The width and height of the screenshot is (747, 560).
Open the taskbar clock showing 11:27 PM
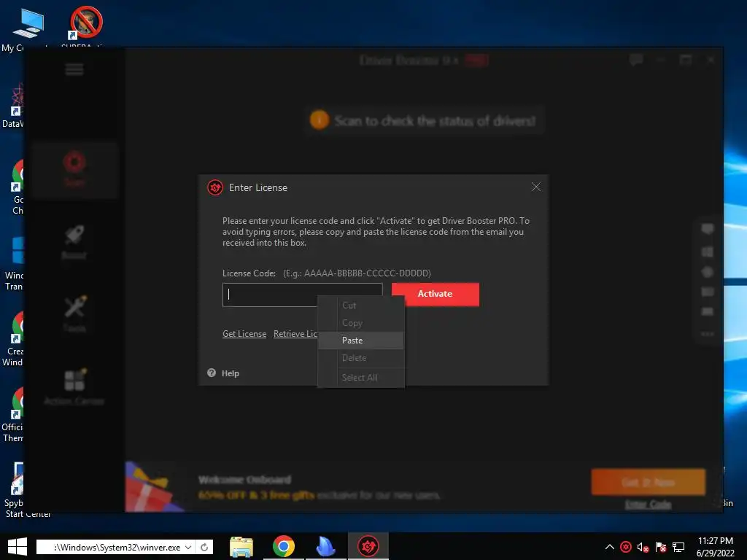(x=715, y=547)
